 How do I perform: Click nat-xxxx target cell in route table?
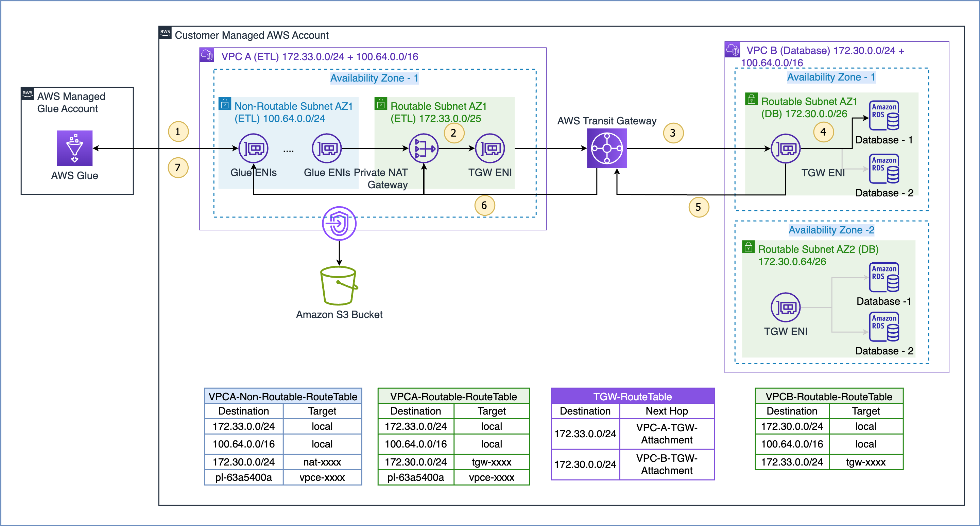[322, 462]
